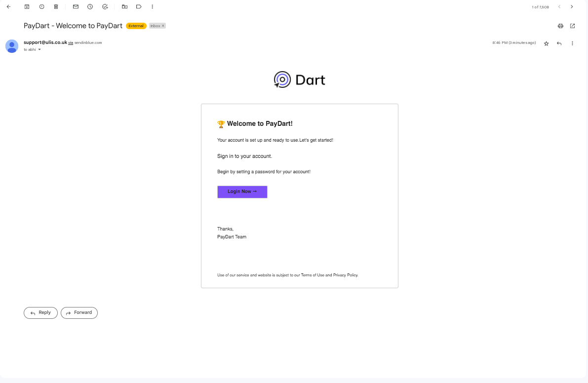Click the sendinblue.com via text
The image size is (588, 383).
tap(88, 43)
